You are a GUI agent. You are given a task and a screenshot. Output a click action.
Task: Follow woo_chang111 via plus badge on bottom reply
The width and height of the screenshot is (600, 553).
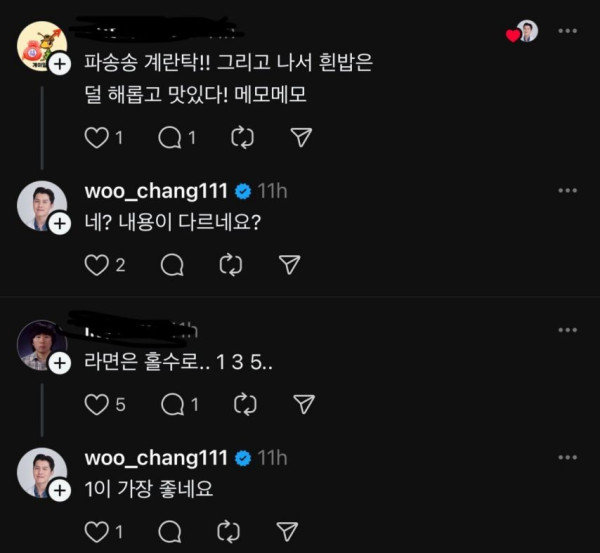tap(58, 490)
